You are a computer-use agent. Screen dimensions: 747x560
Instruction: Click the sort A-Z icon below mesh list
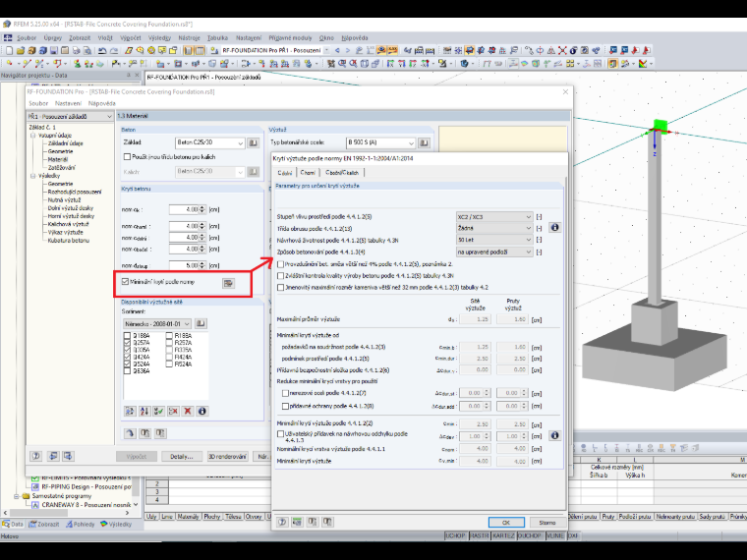tap(144, 411)
